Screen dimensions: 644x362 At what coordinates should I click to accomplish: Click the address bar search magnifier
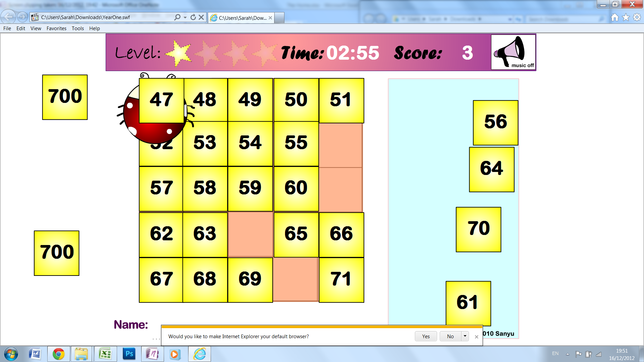(177, 17)
